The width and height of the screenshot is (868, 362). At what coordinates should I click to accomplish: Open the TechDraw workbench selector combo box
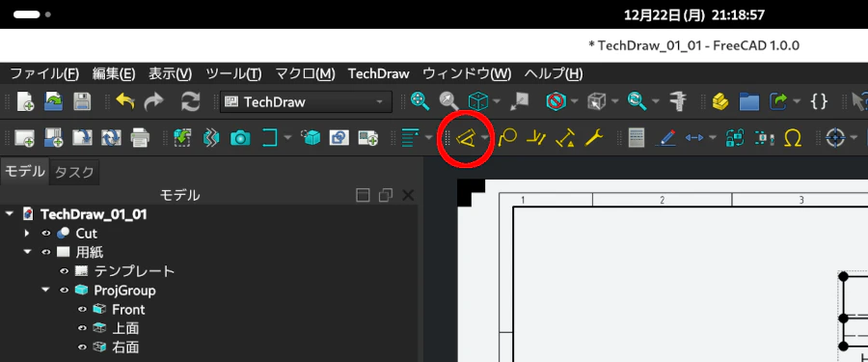306,102
